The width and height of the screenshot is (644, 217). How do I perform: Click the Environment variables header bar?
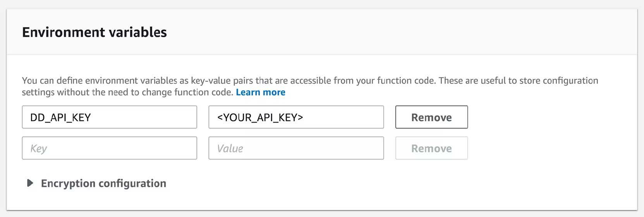(387, 32)
